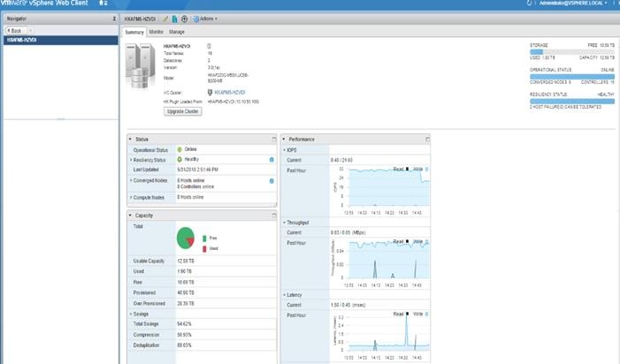The image size is (620, 364).
Task: Click the Total Savings percentage value
Action: 184,323
